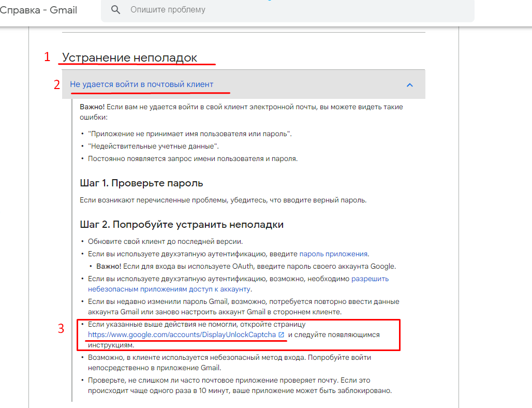
Task: Open "разрешить небезопасным приложениям доступ к аккаунту" link
Action: pos(238,284)
